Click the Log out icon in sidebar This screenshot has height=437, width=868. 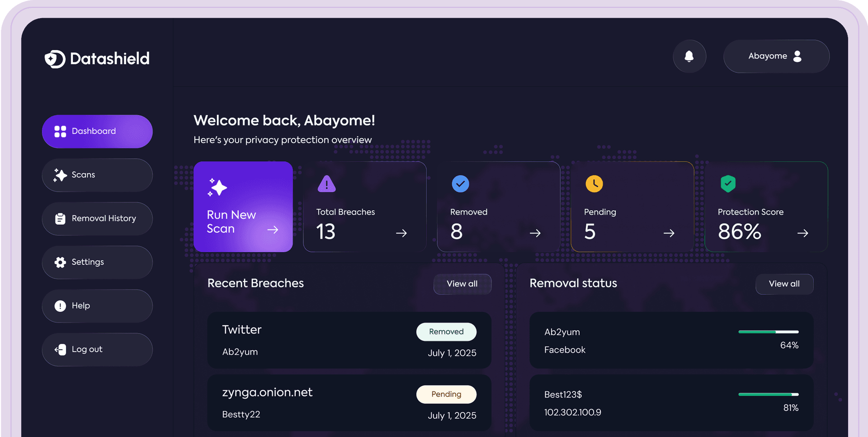[x=60, y=349]
